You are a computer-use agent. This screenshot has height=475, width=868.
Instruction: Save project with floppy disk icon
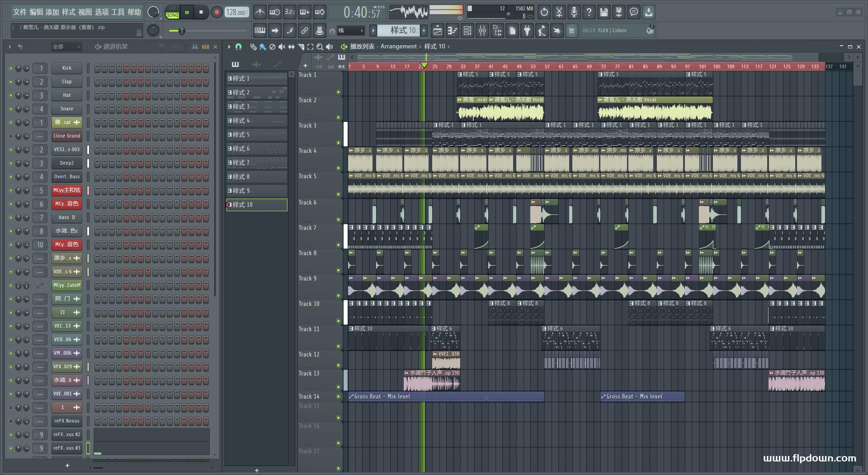604,12
